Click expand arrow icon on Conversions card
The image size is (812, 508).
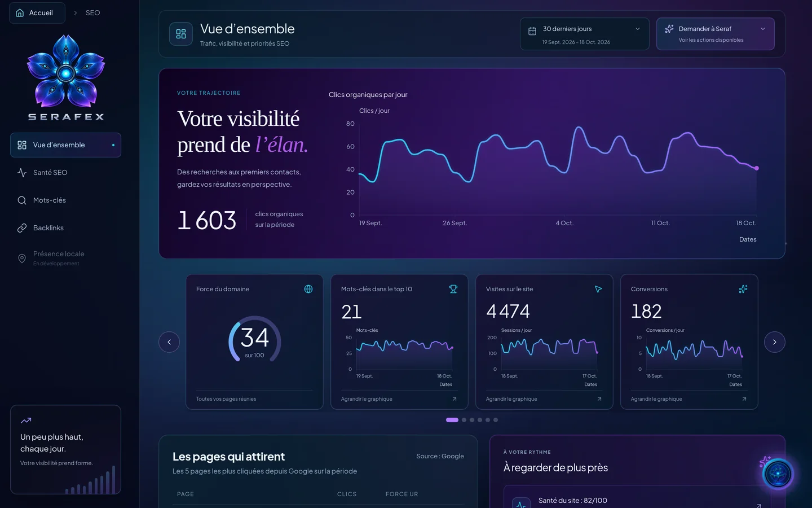pos(744,399)
